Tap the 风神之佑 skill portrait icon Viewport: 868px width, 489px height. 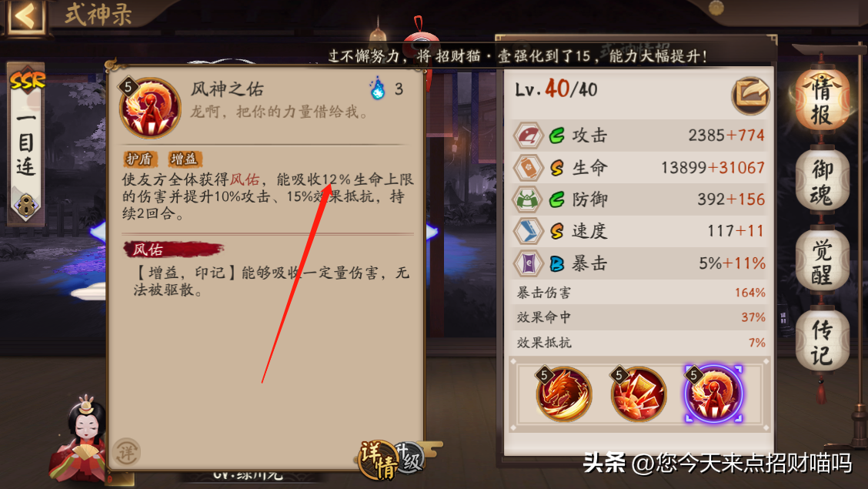coord(150,108)
